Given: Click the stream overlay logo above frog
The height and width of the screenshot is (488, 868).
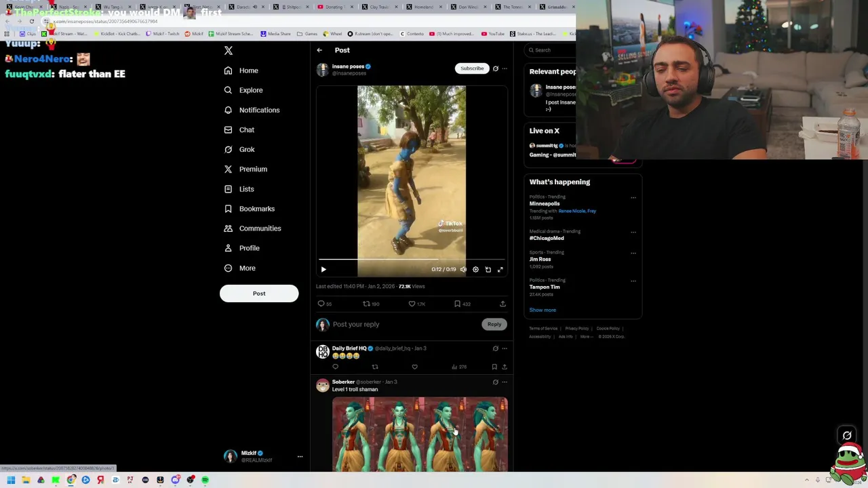Looking at the screenshot, I should pos(847,436).
